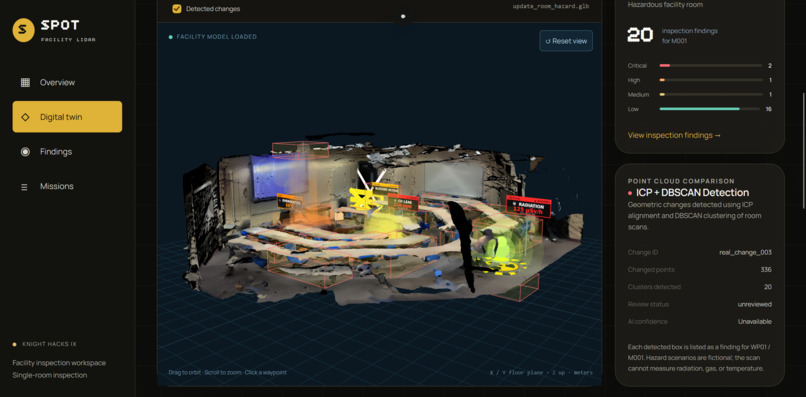Viewport: 806px width, 397px height.
Task: Click the Facility inspection workspace text
Action: [59, 363]
